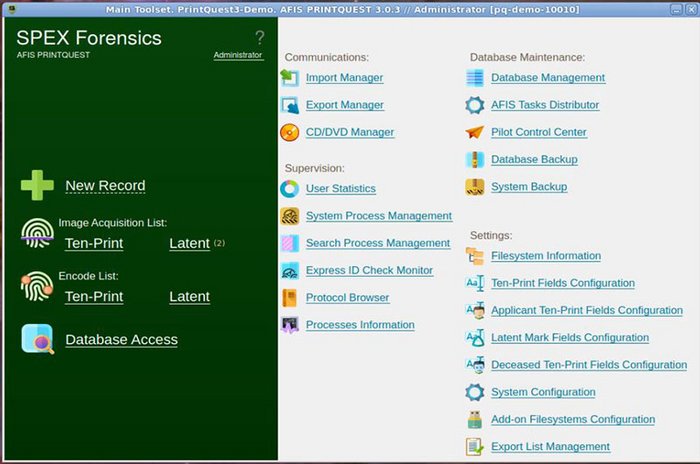Screen dimensions: 700x464
Task: Click the System Backup box icon
Action: tap(475, 187)
